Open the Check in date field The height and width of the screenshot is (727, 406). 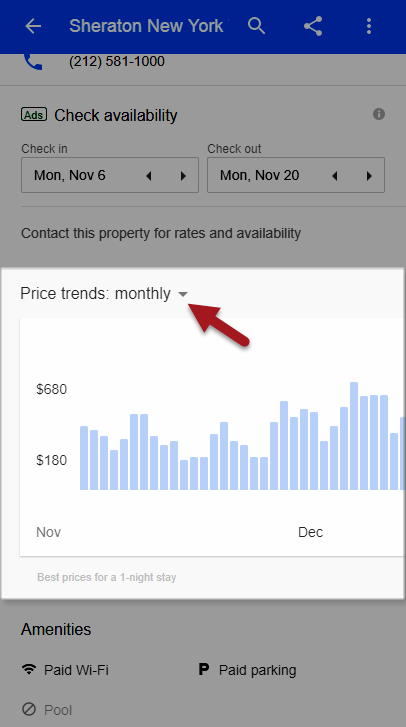(110, 175)
